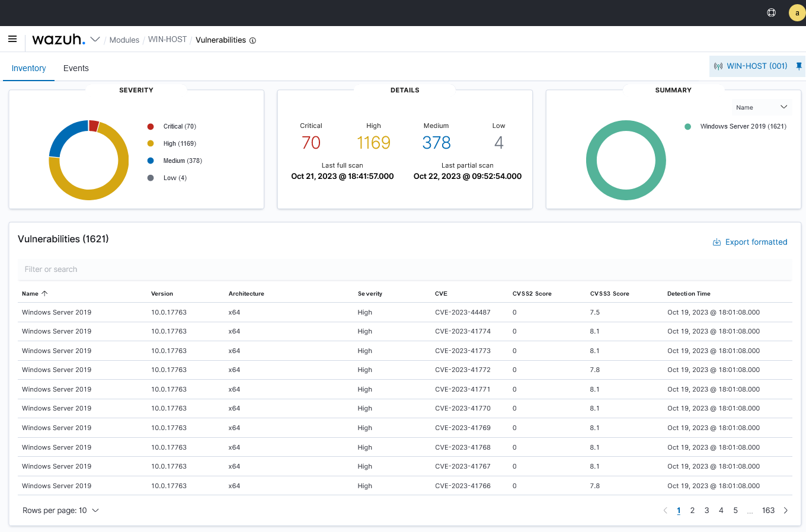Click the Low count 4
Screen dimensions: 806x532
click(x=499, y=143)
